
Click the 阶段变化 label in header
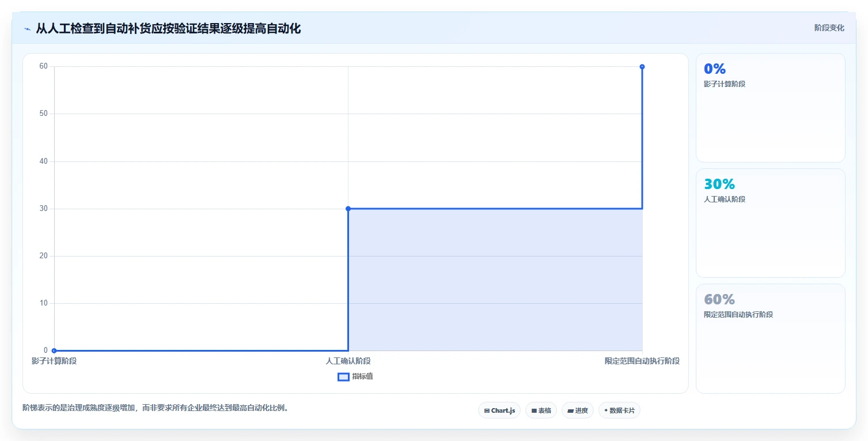tap(829, 28)
